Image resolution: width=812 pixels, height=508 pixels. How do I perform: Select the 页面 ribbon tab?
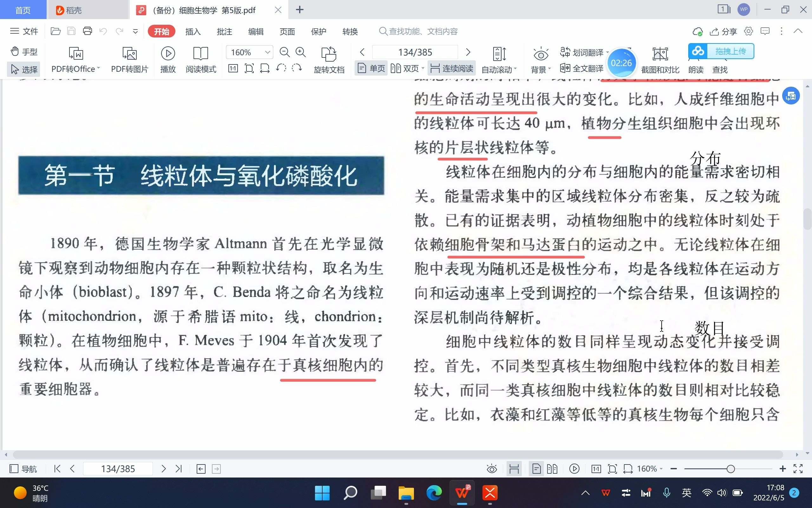click(x=287, y=31)
